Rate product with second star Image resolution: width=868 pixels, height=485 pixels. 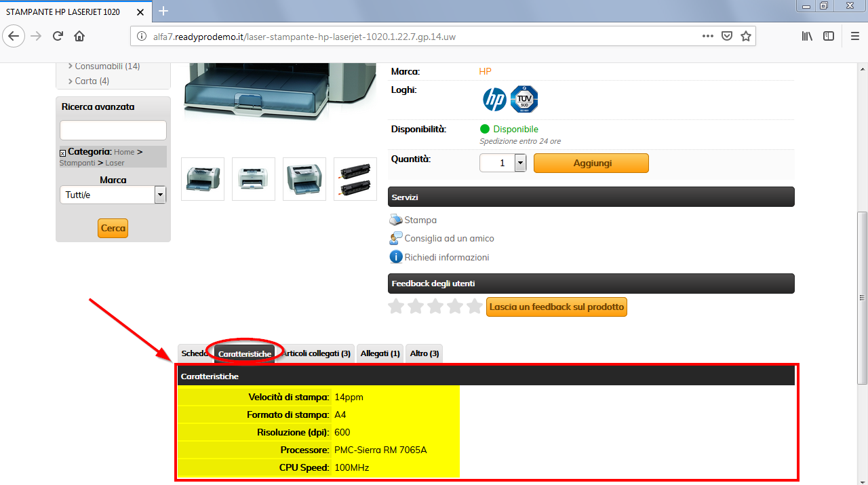pos(416,307)
